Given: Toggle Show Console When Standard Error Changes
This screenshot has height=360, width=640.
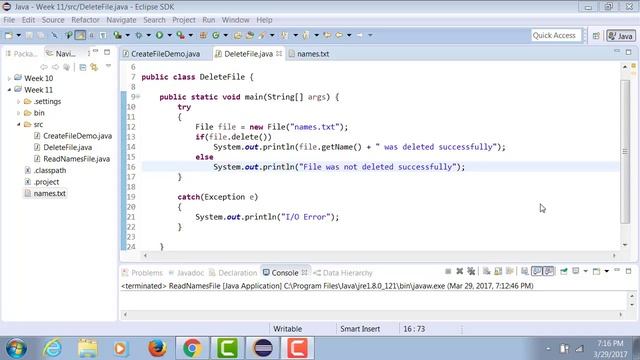Looking at the screenshot, I should pos(548,271).
